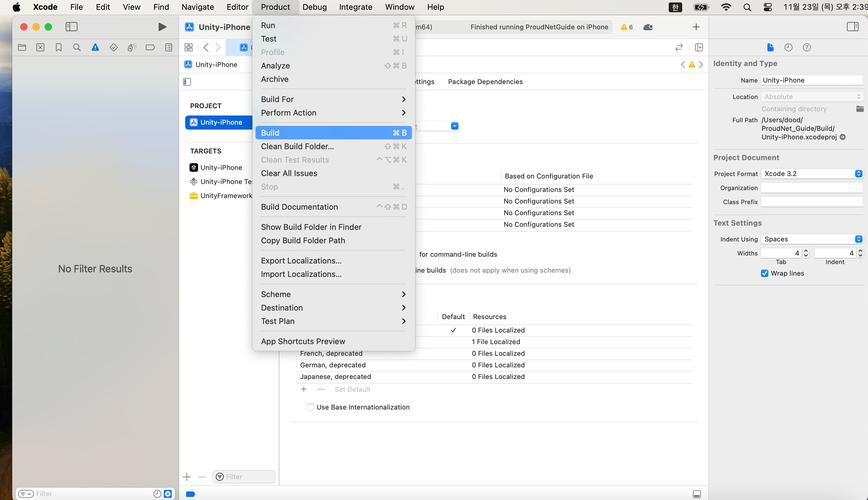Screen dimensions: 868x500
Task: Open the History inspector clock icon
Action: (x=788, y=47)
